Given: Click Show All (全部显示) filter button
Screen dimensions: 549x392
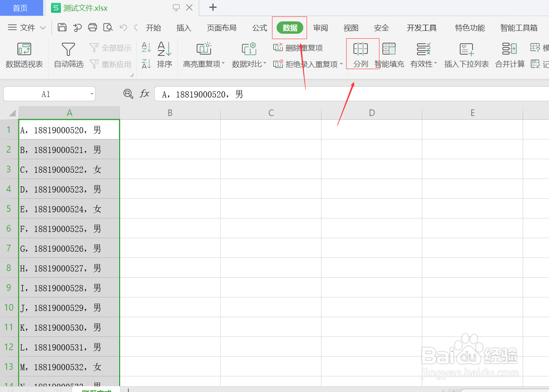Looking at the screenshot, I should pyautogui.click(x=111, y=48).
